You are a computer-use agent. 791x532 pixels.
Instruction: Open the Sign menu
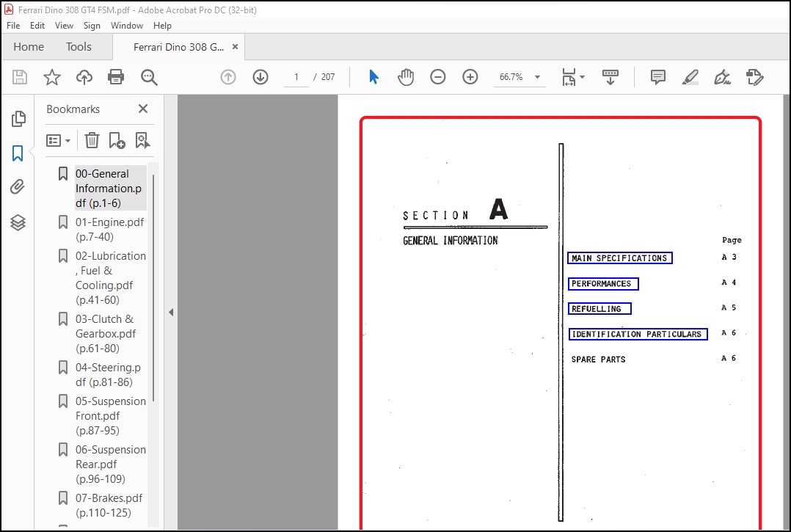pos(92,25)
